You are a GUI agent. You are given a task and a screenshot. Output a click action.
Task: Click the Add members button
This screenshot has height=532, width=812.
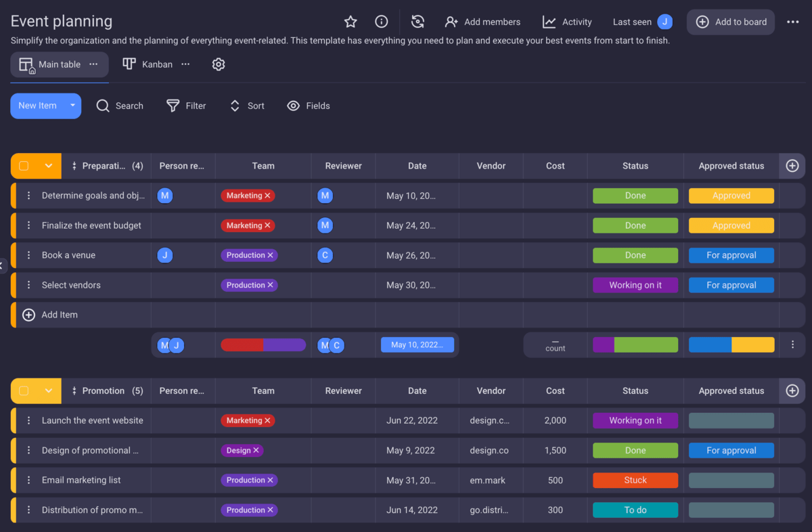pos(482,22)
